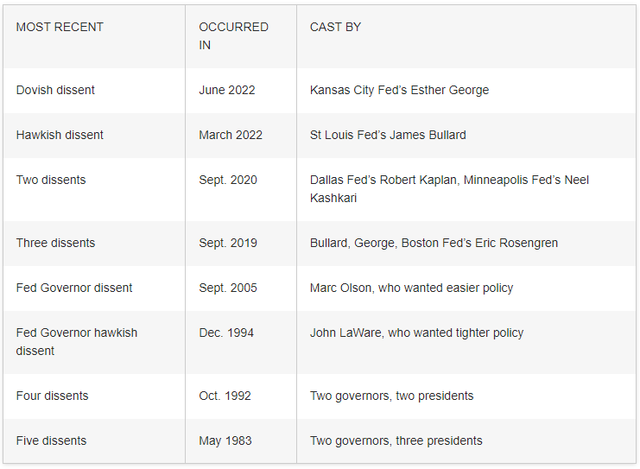Select the Two dissents cell

[51, 180]
